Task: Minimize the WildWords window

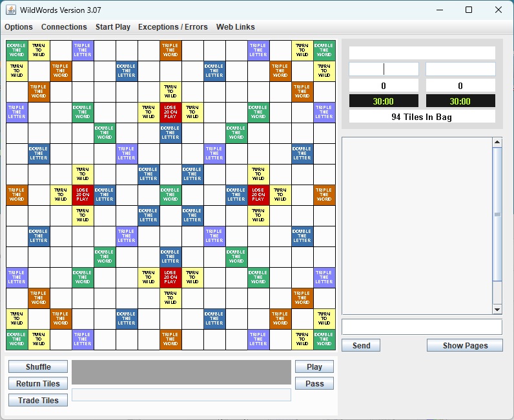Action: pyautogui.click(x=440, y=10)
